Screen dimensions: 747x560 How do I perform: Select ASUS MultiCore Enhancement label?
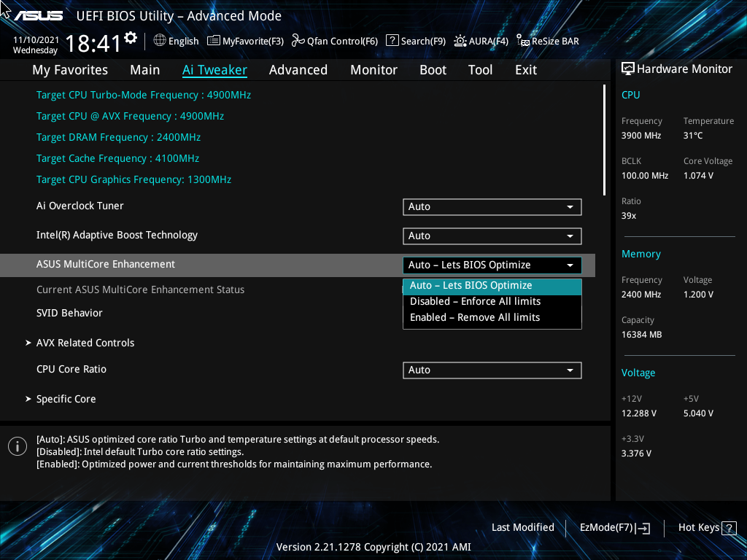point(106,264)
